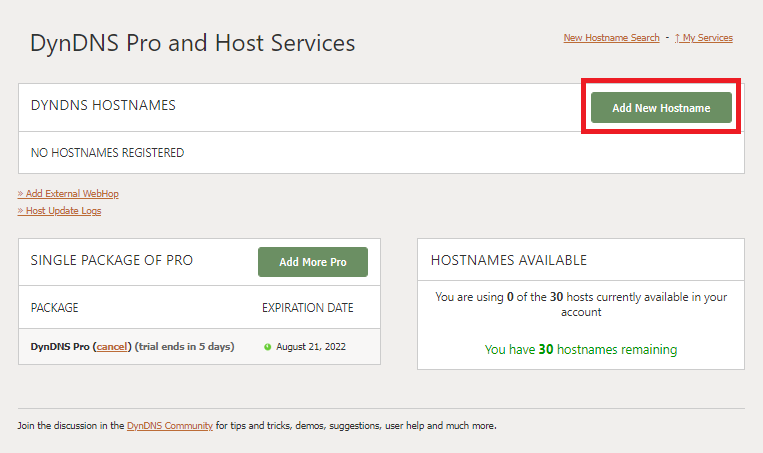763x453 pixels.
Task: Click 'You have 30 hostnames remaining' text
Action: point(581,349)
